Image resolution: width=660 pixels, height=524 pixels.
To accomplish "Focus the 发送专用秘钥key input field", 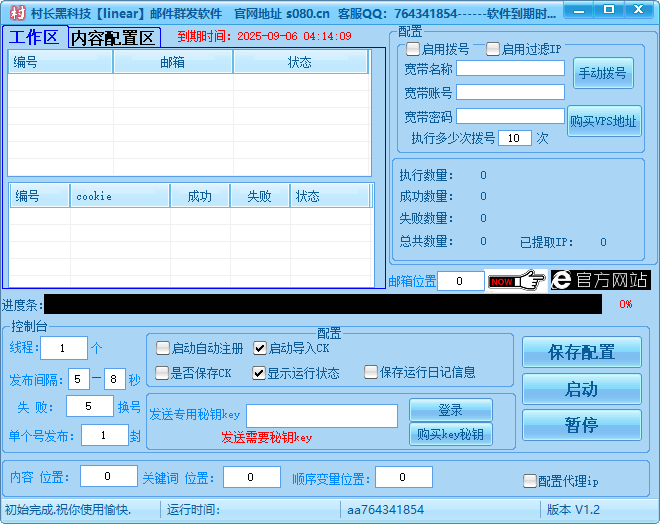I will click(322, 416).
